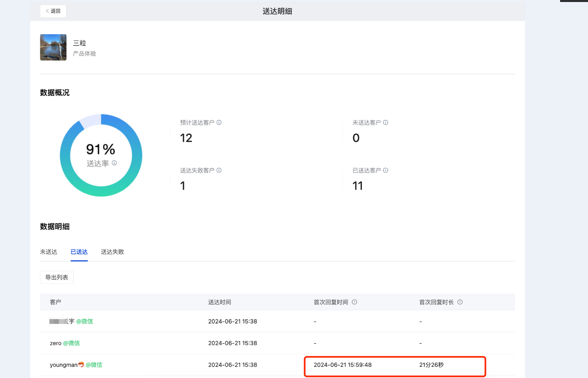Click the 客户 column header
The height and width of the screenshot is (378, 588).
coord(55,302)
